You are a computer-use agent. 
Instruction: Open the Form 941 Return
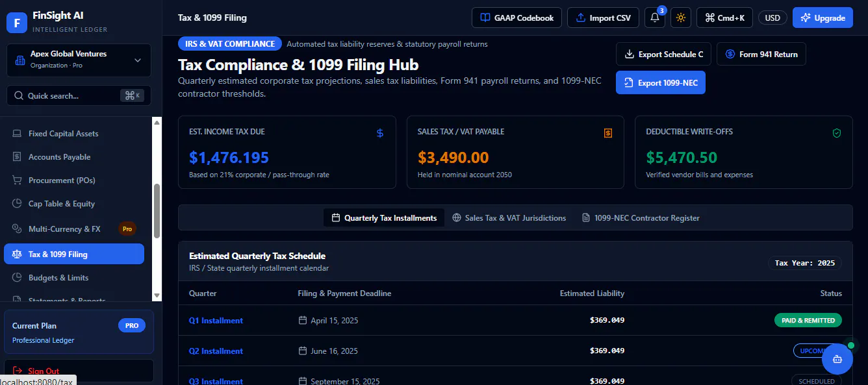point(761,55)
